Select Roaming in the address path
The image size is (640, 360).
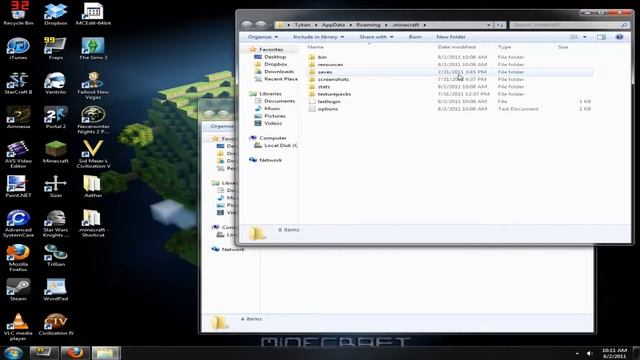coord(368,25)
